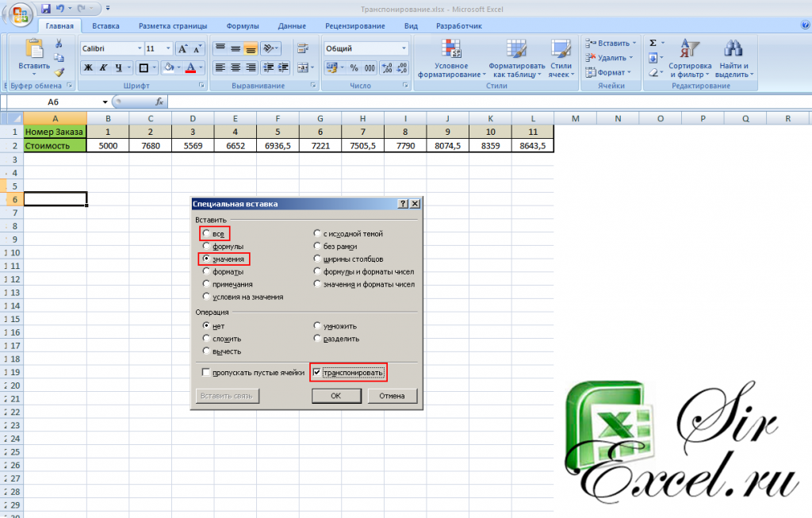This screenshot has height=518, width=812.
Task: Click the AutoSum sigma icon
Action: point(653,43)
